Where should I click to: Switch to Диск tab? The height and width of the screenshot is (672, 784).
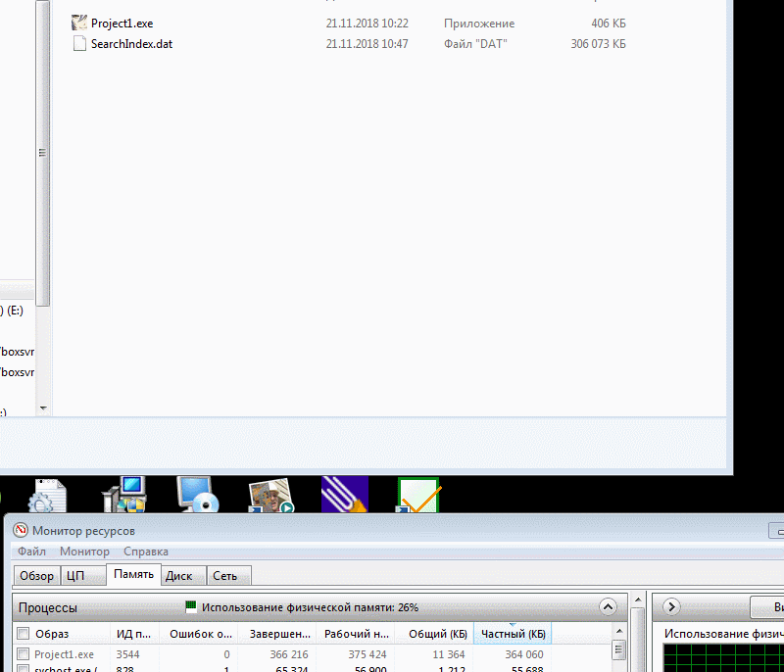click(183, 576)
